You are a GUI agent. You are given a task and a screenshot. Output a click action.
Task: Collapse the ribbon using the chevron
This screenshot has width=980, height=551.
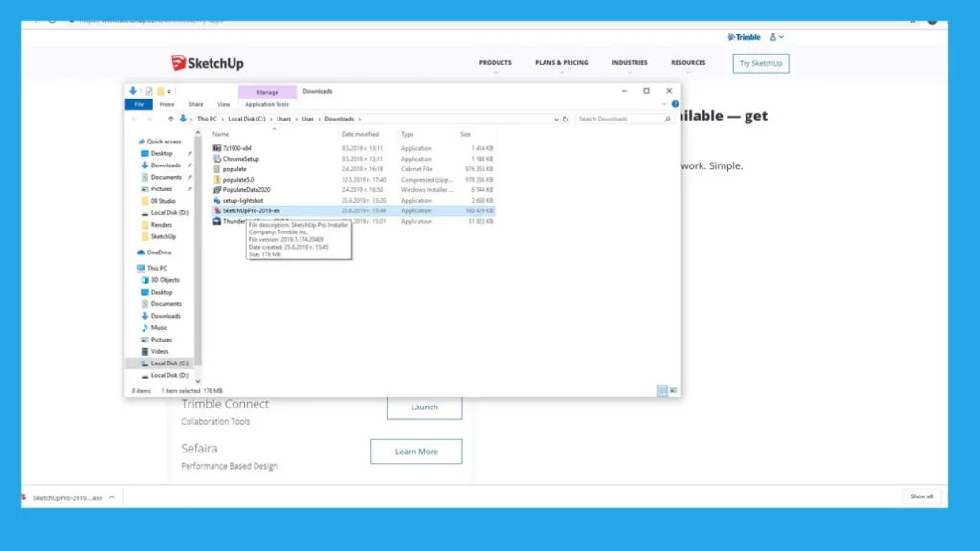point(664,104)
